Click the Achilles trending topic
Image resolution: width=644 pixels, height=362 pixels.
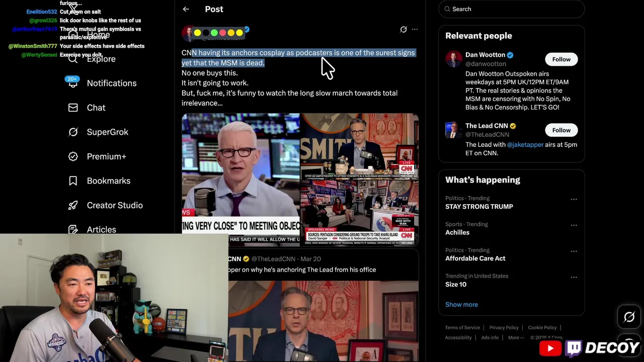click(457, 232)
